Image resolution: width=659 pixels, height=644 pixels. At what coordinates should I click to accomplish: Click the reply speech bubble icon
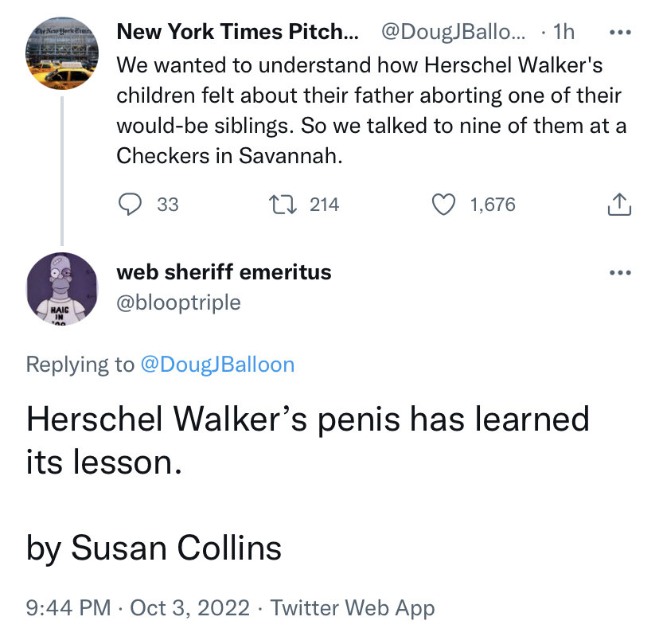coord(129,205)
